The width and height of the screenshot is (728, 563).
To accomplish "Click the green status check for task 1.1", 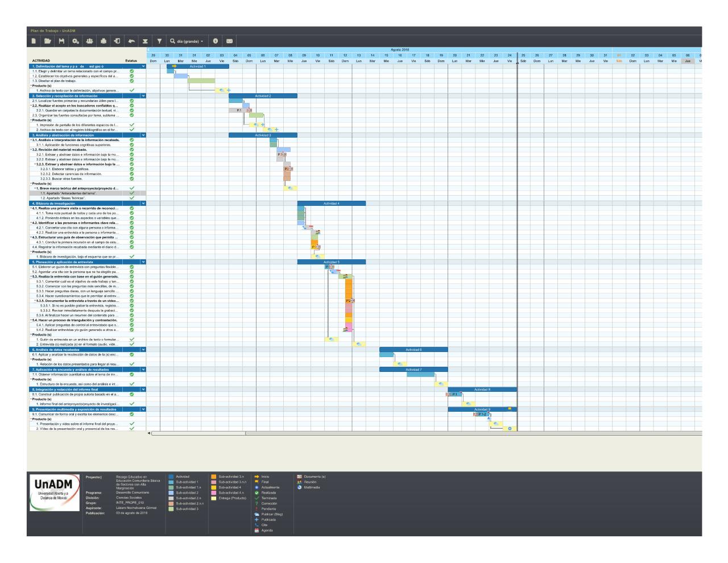I will click(131, 71).
